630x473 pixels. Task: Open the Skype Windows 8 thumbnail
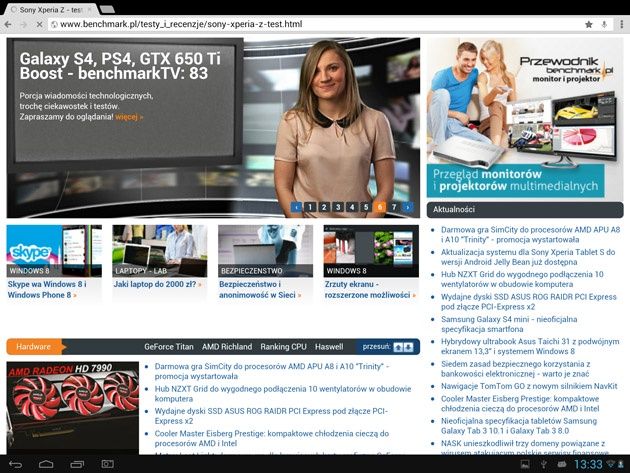click(x=54, y=251)
